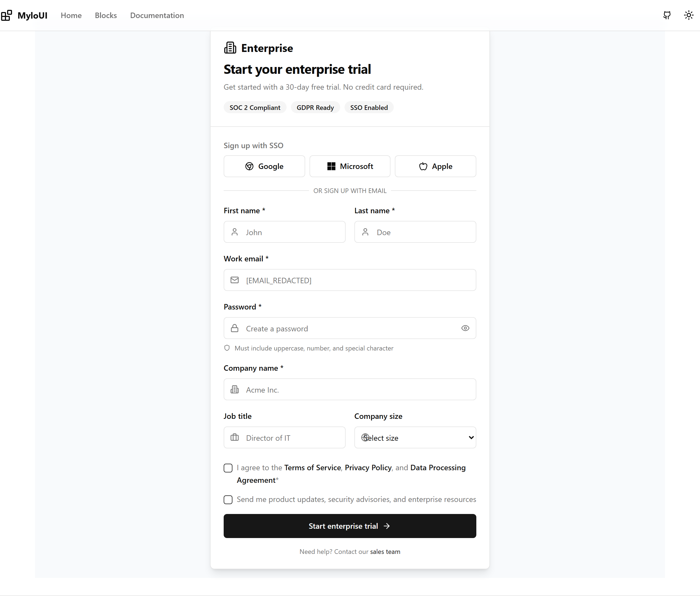Open the Data Processing Agreement link

click(x=351, y=474)
